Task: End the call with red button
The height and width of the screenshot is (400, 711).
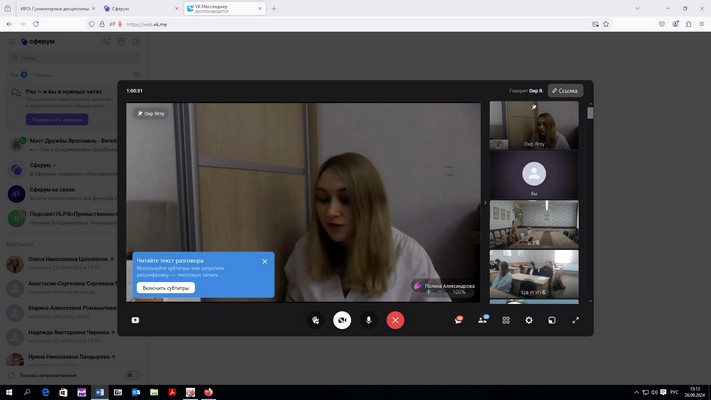Action: (395, 320)
